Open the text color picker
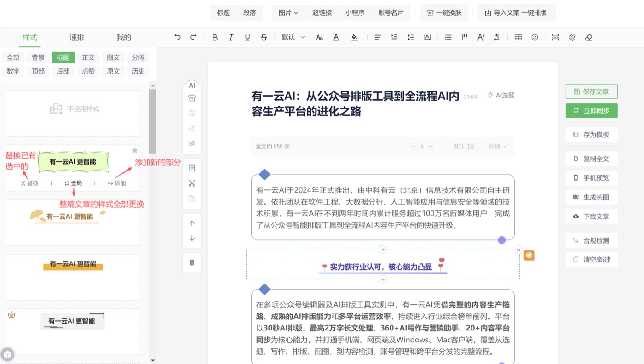 (336, 38)
